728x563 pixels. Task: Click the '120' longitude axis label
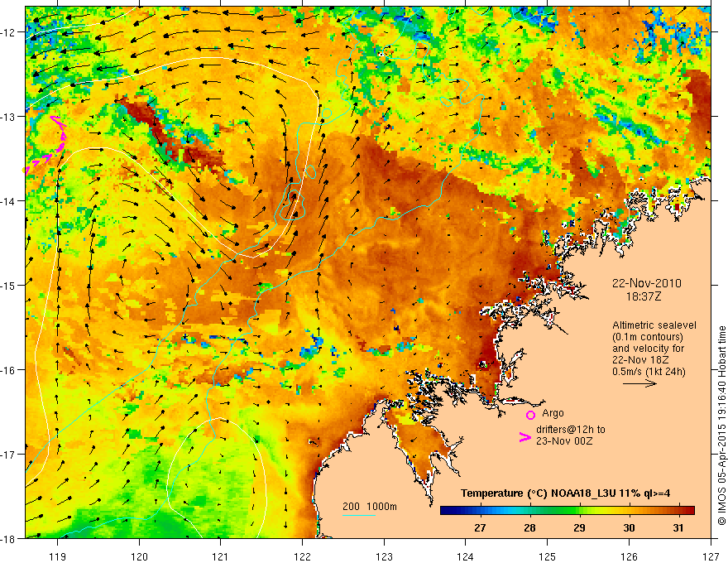139,556
